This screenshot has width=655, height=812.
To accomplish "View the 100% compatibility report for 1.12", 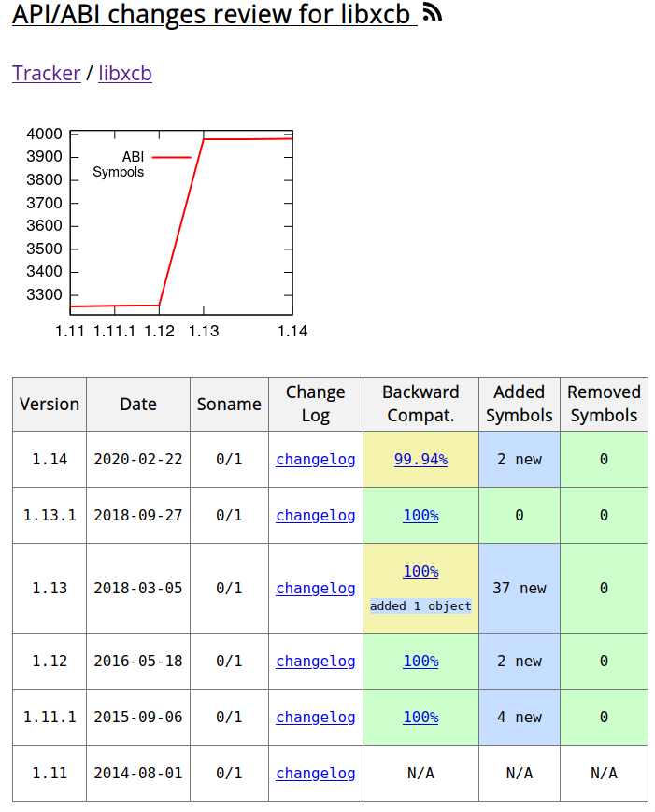I will point(420,662).
